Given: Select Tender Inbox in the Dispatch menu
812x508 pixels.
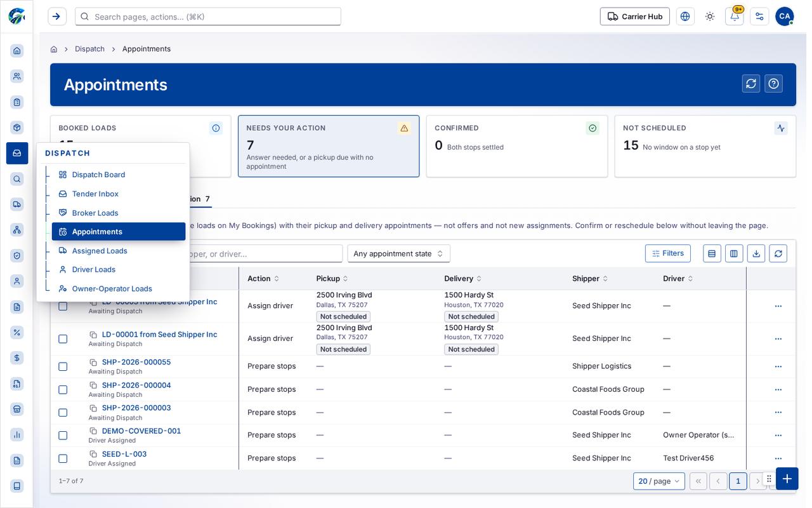Looking at the screenshot, I should (119, 194).
